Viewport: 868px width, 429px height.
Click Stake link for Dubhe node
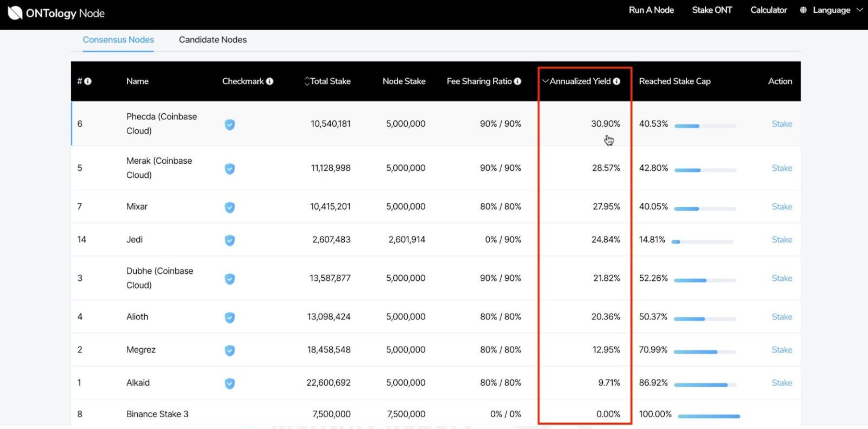(x=782, y=278)
